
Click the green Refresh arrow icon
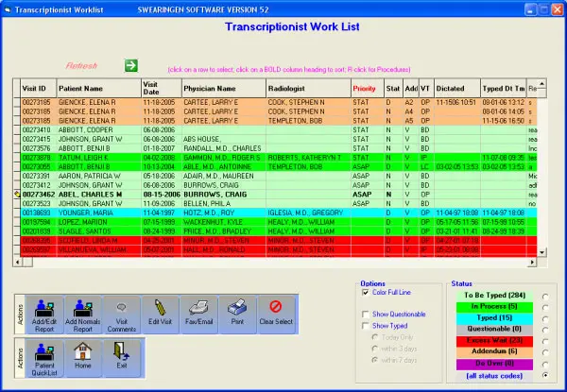click(x=131, y=65)
